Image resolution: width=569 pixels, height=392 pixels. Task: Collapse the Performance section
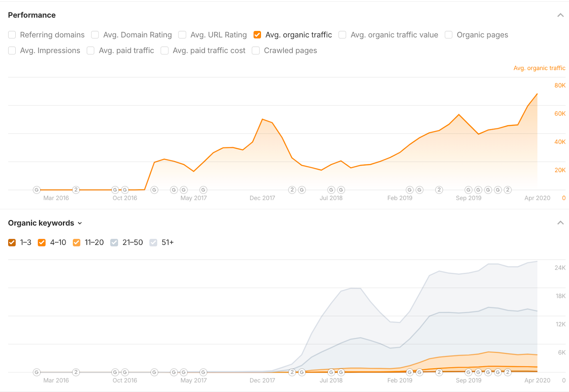[x=560, y=15]
